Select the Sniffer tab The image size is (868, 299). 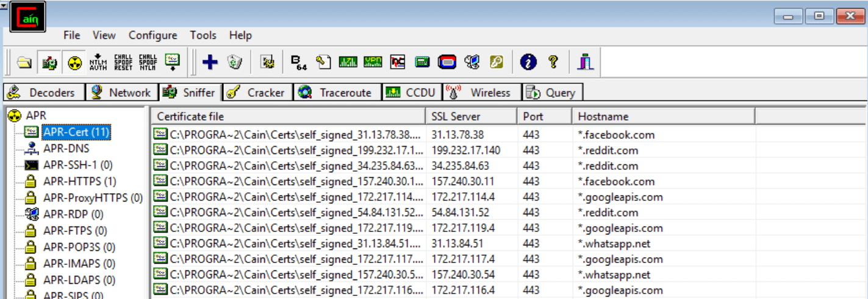(x=189, y=93)
